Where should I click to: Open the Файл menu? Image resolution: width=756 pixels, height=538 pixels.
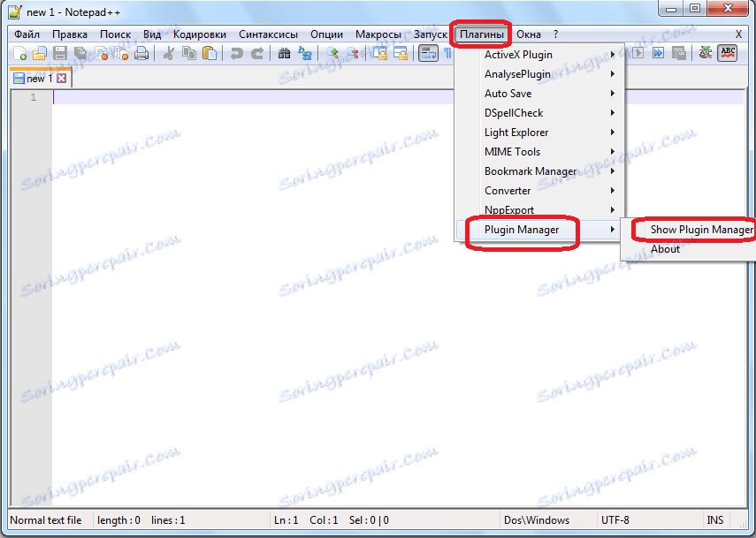(x=27, y=34)
